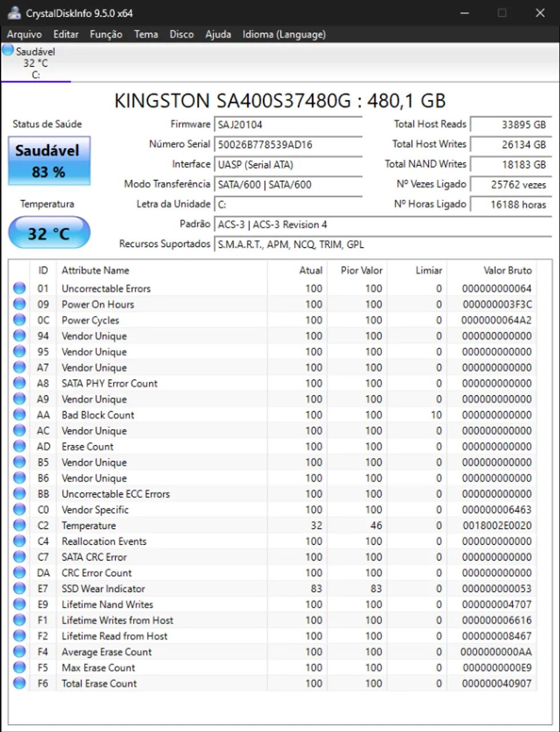Open the Função menu
Image resolution: width=560 pixels, height=732 pixels.
(x=106, y=34)
